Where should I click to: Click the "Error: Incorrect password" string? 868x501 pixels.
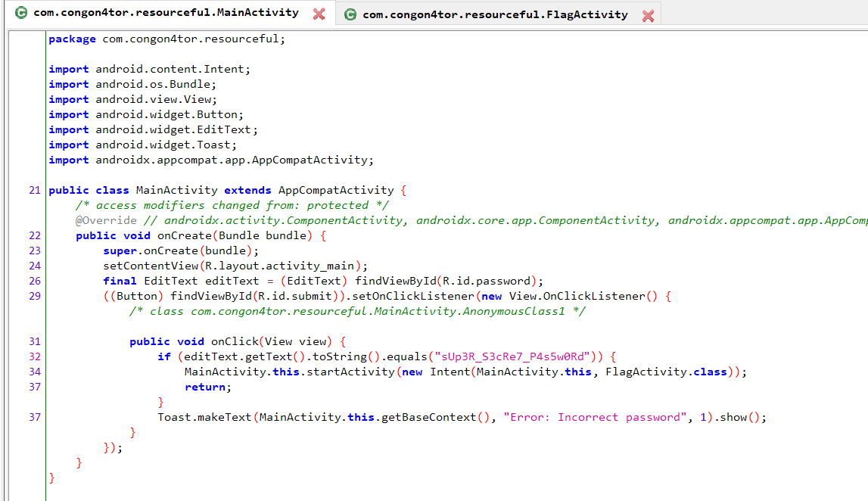coord(595,418)
